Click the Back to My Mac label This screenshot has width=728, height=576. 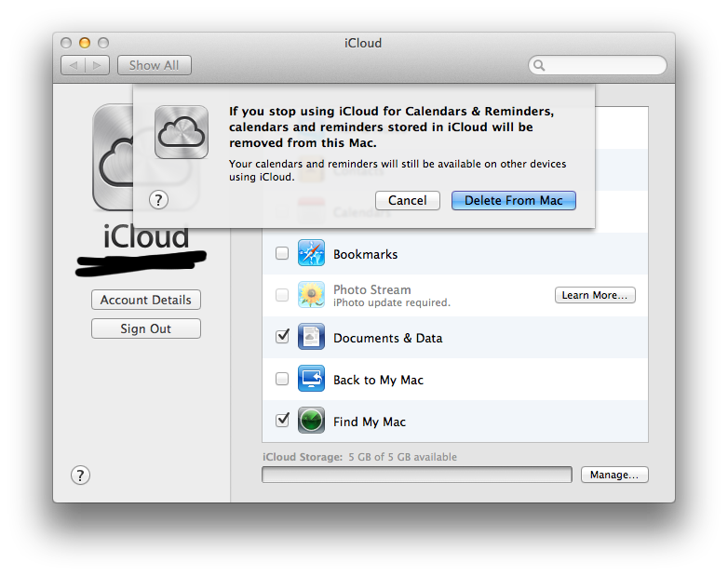point(378,381)
